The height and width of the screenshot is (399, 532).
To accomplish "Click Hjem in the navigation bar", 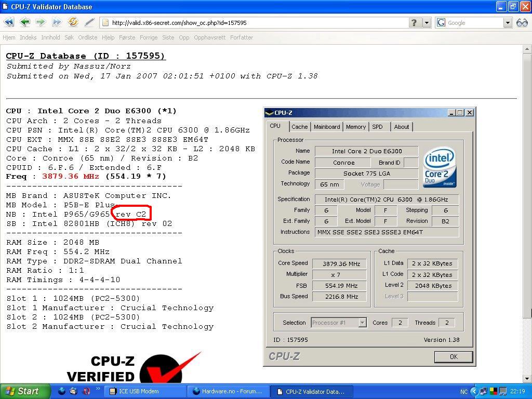I will 9,37.
